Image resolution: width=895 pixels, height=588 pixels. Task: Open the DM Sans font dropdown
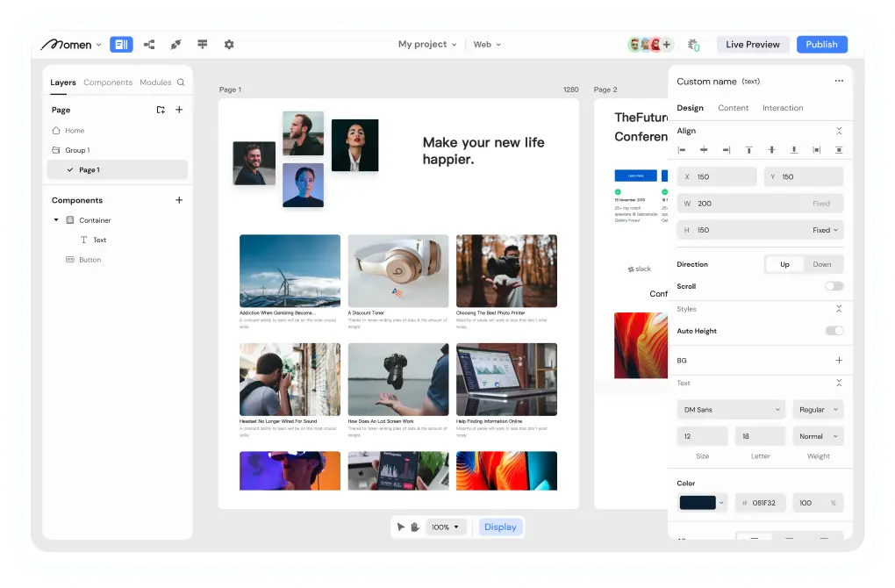point(731,410)
